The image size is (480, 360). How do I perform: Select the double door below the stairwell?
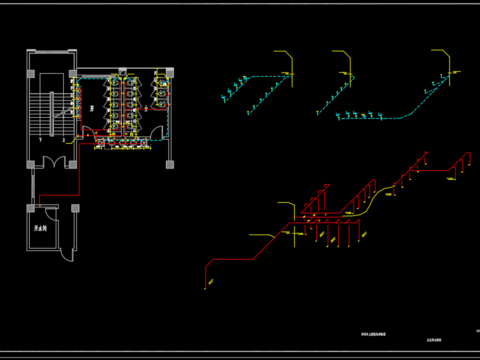pyautogui.click(x=54, y=162)
